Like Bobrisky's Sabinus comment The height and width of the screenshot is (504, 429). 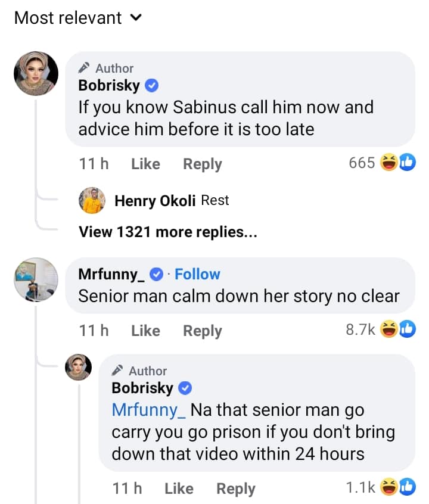[x=145, y=164]
